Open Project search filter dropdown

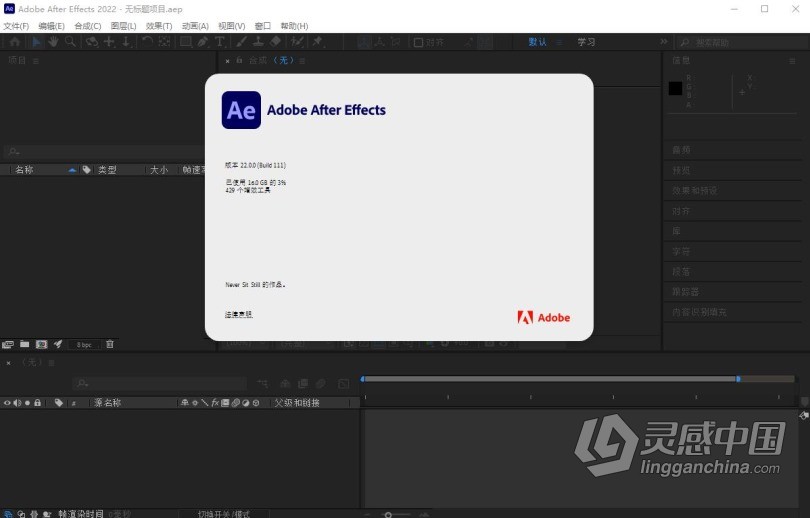[14, 152]
